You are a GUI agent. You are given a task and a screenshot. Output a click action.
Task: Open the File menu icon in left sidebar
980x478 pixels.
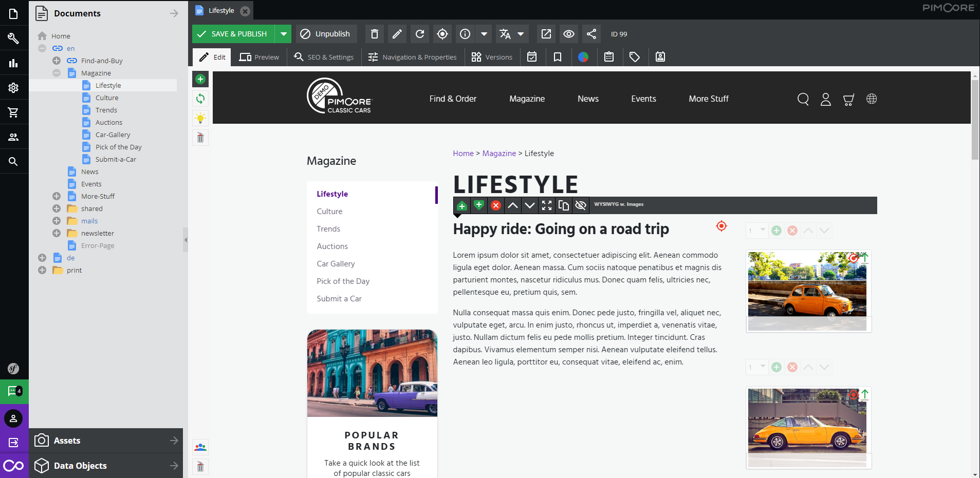14,14
